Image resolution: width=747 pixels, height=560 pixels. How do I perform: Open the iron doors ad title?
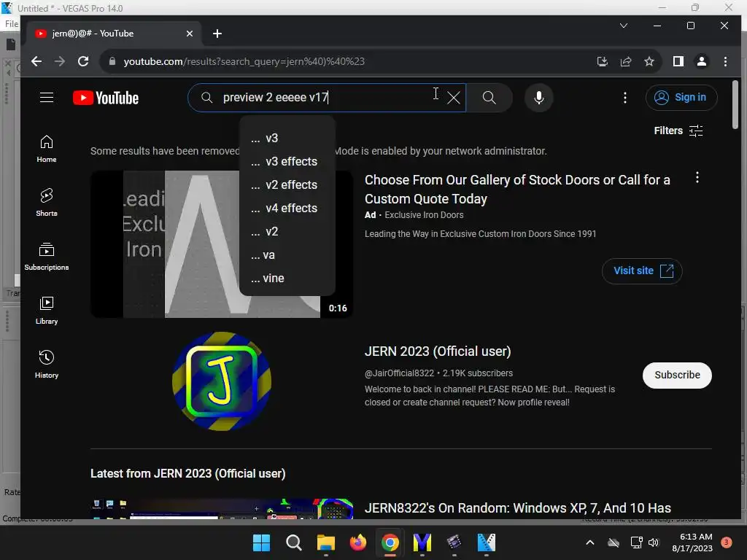tap(517, 189)
